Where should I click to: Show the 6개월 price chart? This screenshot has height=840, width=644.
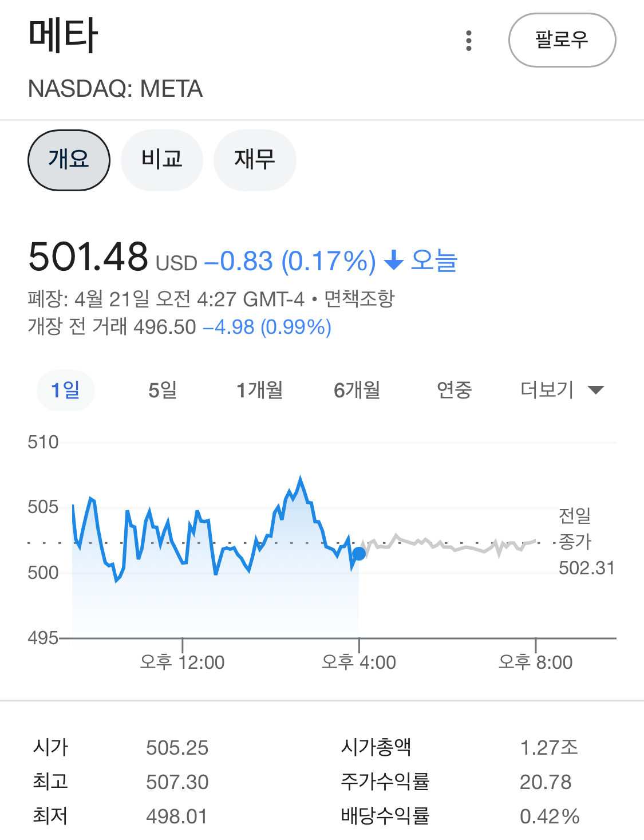[x=357, y=390]
